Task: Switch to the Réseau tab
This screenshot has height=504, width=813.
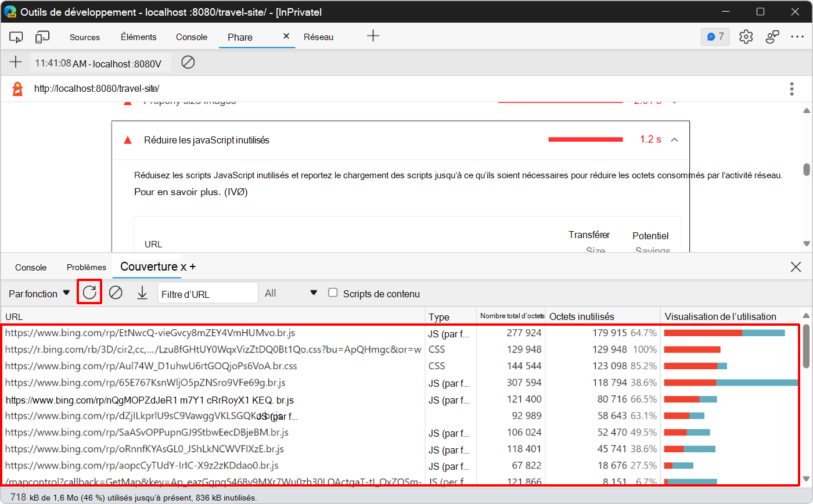Action: click(x=318, y=37)
